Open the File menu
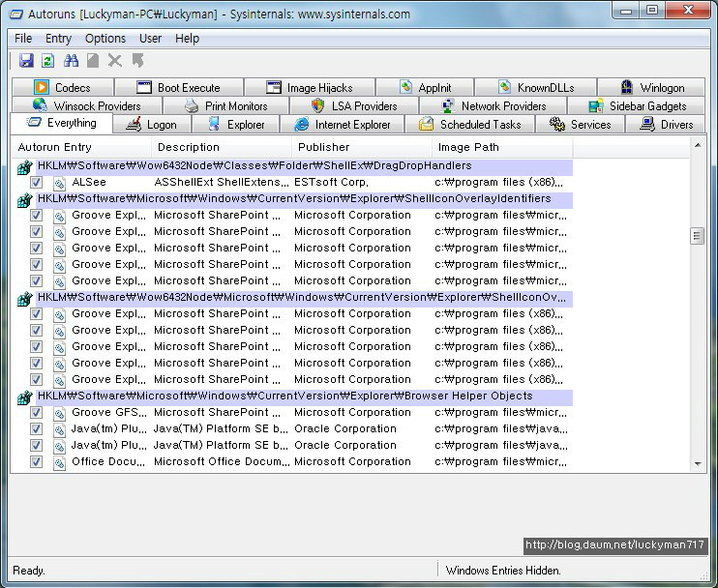718x588 pixels. coord(23,39)
